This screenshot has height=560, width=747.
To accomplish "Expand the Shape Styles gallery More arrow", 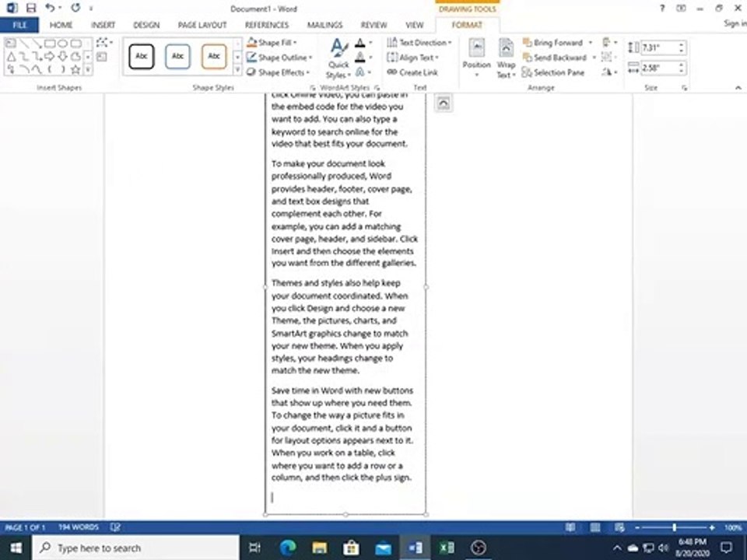I will [237, 71].
